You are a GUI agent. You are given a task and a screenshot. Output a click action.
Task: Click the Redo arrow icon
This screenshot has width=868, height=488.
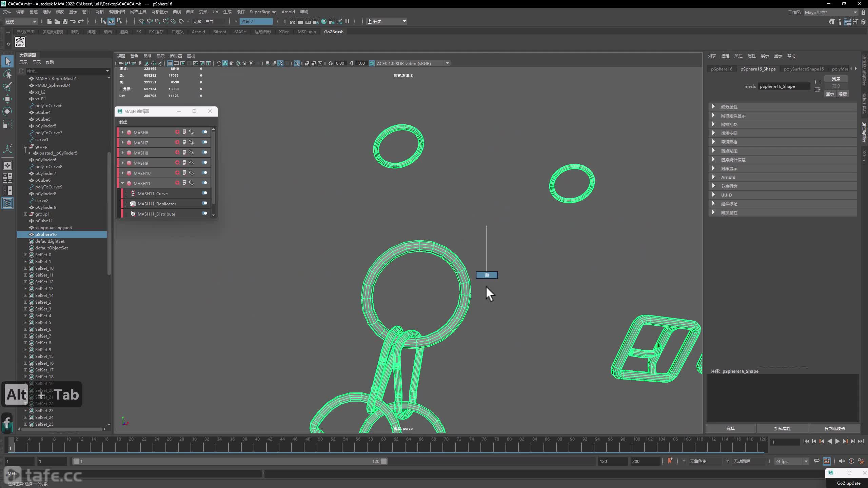point(81,21)
